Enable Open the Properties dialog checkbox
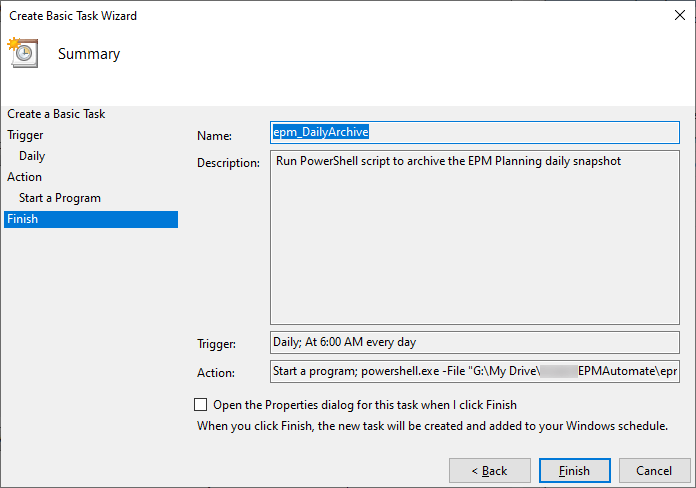The height and width of the screenshot is (488, 696). (201, 405)
